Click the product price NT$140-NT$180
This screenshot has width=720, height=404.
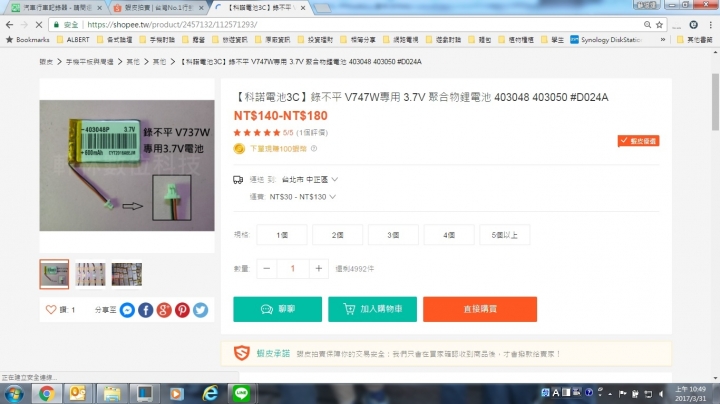(x=281, y=116)
